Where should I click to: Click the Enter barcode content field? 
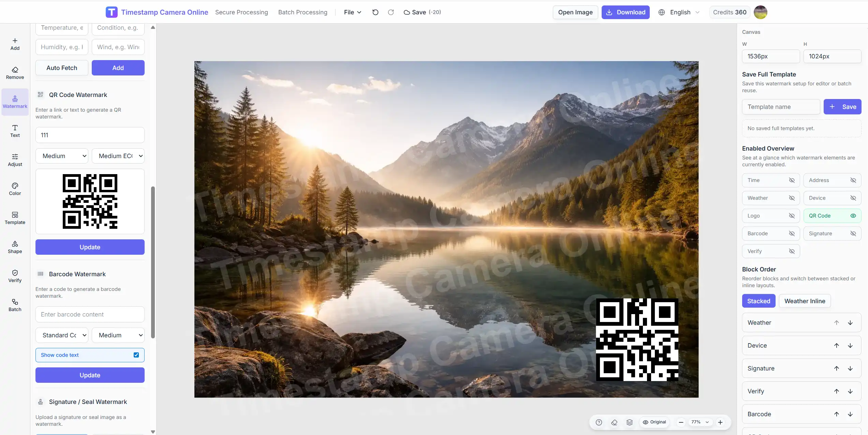click(x=90, y=314)
